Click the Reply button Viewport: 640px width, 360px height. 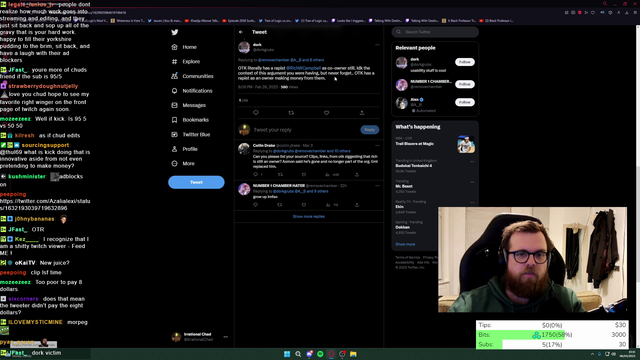(x=370, y=130)
